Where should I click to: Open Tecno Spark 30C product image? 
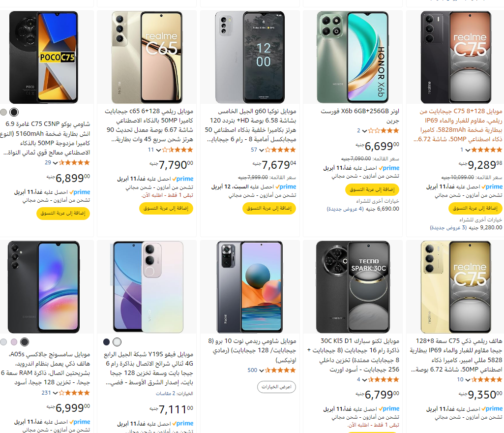click(353, 287)
